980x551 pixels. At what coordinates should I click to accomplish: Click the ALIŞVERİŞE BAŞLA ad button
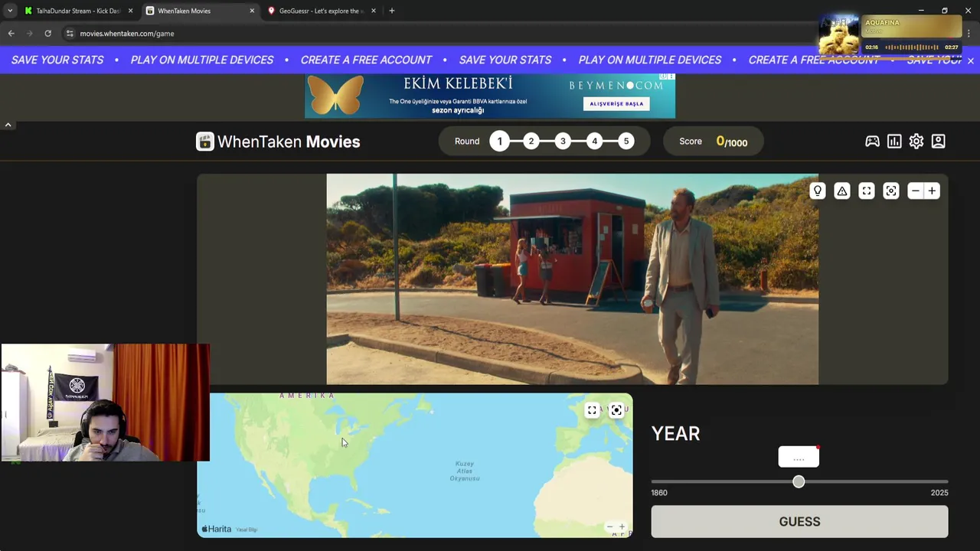616,104
